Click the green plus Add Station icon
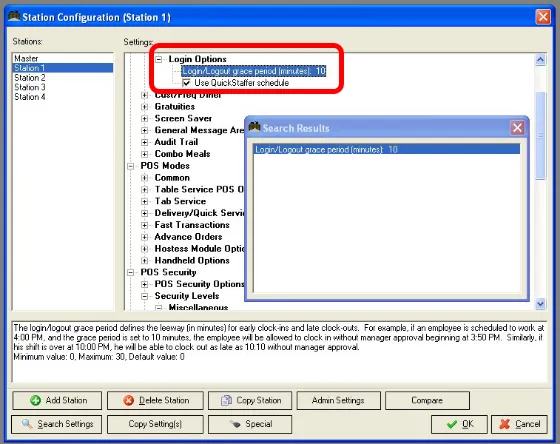The width and height of the screenshot is (560, 444). point(35,400)
